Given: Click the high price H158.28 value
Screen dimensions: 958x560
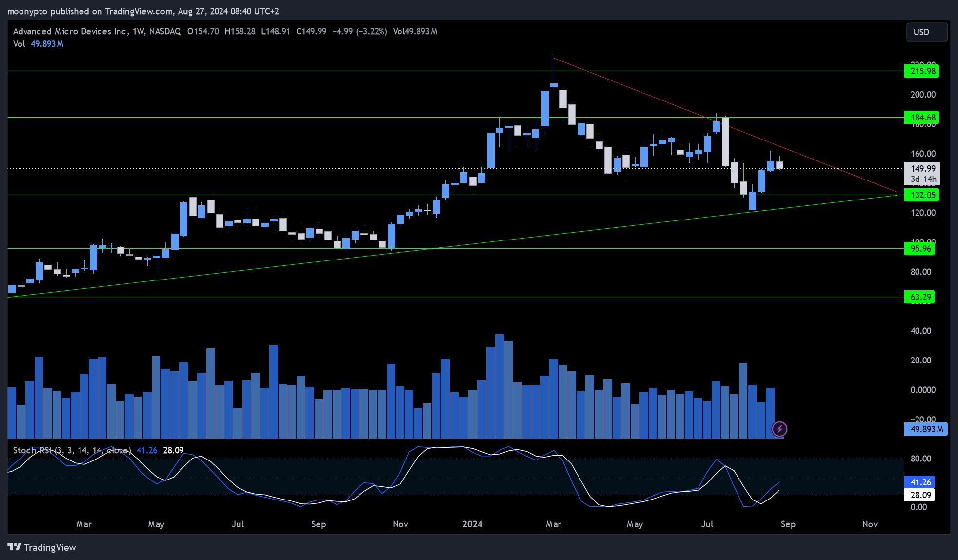Looking at the screenshot, I should (240, 31).
